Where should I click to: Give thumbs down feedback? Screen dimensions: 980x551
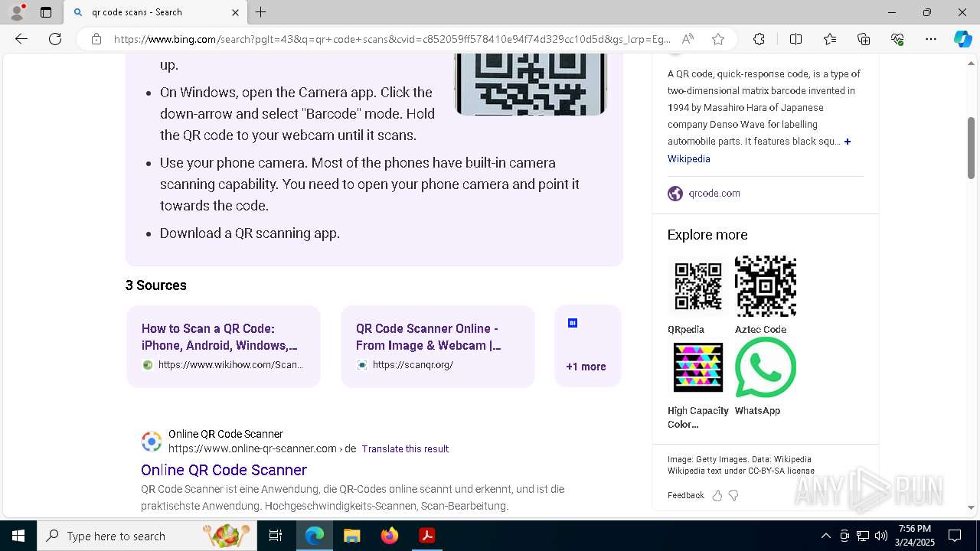click(x=733, y=496)
